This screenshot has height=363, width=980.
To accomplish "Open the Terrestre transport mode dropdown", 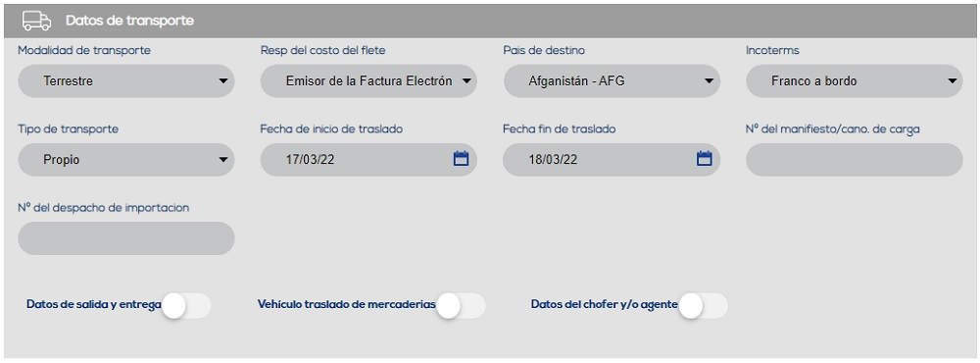I will [126, 81].
